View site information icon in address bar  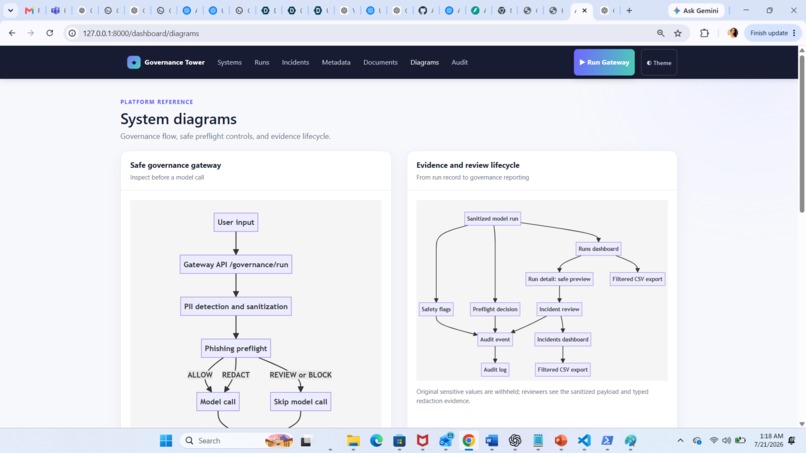72,33
